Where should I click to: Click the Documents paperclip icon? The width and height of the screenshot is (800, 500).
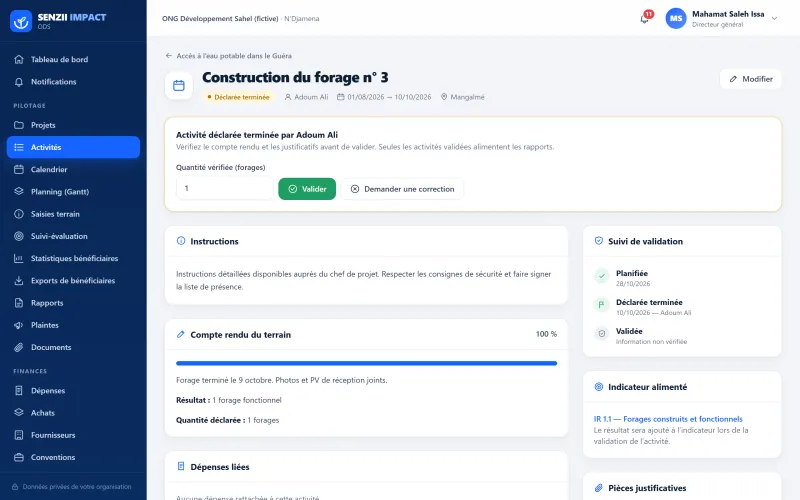(x=19, y=347)
